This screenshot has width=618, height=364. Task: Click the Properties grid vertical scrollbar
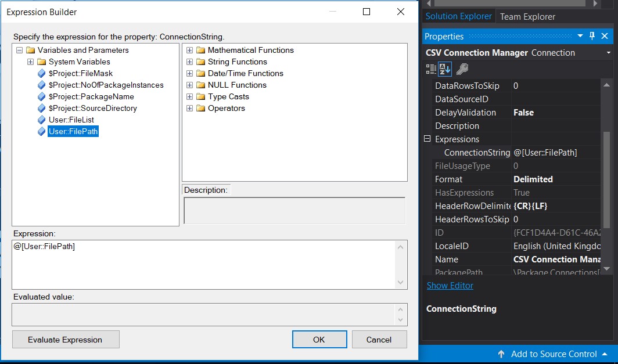(x=606, y=174)
